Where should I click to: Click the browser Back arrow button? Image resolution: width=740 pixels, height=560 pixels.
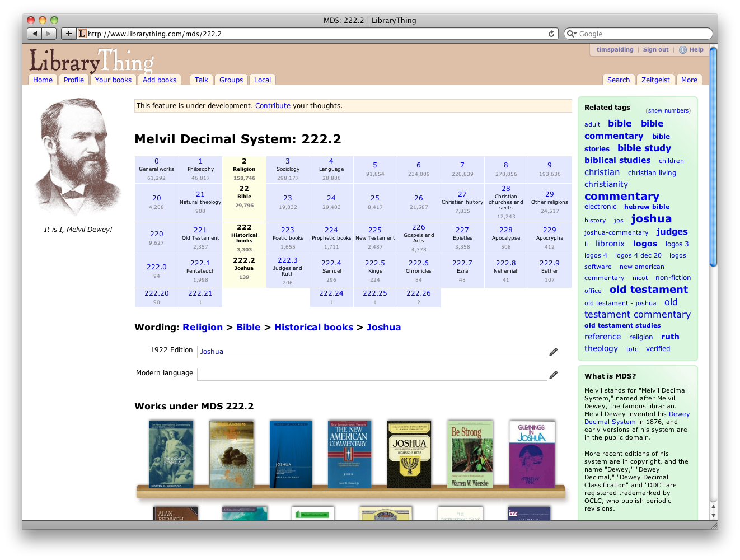click(x=35, y=34)
